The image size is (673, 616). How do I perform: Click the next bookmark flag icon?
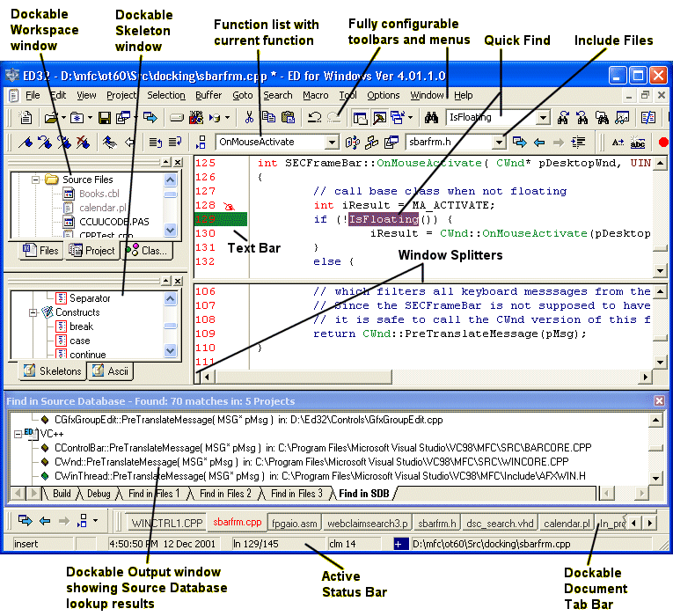point(64,142)
